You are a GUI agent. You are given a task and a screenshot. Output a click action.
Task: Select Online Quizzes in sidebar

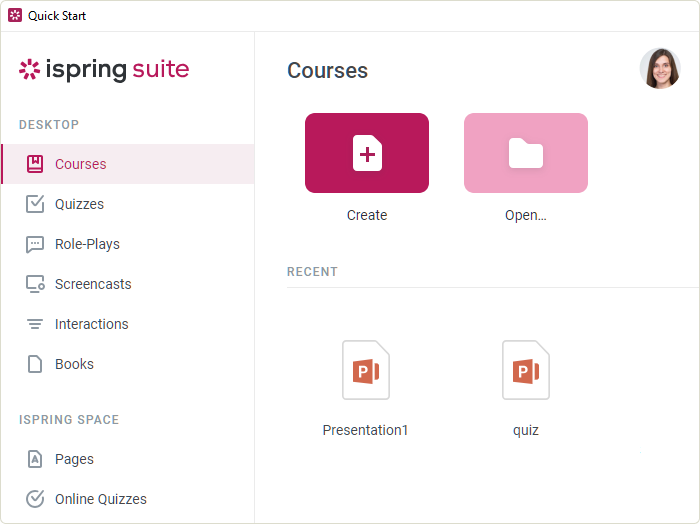pyautogui.click(x=128, y=499)
